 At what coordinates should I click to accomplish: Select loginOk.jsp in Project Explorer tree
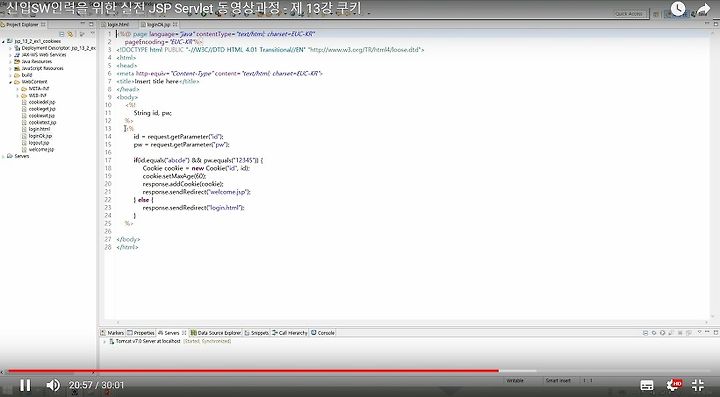pyautogui.click(x=40, y=136)
